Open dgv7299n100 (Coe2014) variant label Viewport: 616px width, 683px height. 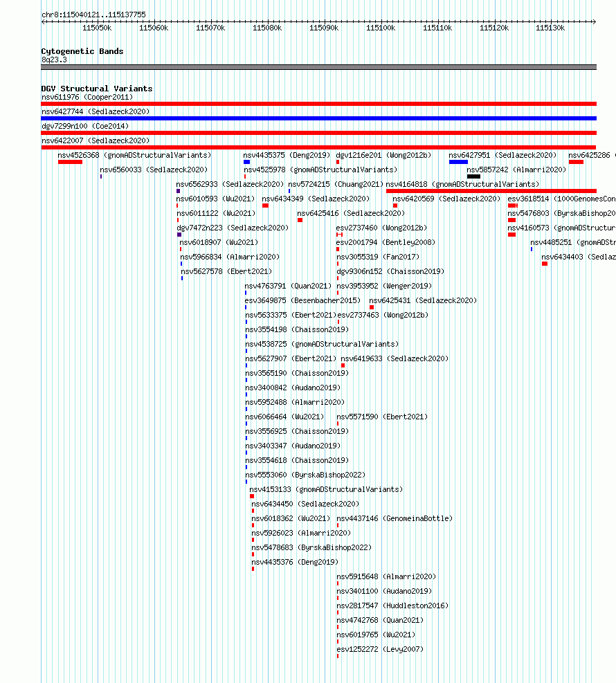[x=85, y=127]
